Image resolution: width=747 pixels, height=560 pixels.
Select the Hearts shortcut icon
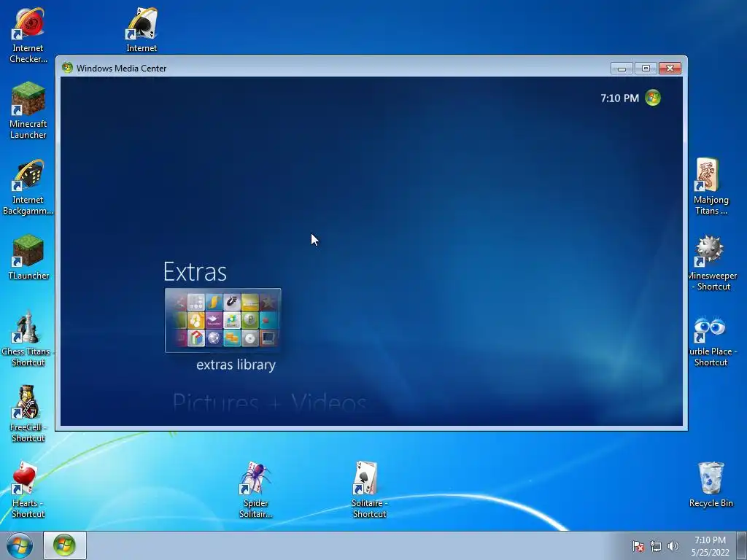pos(28,490)
